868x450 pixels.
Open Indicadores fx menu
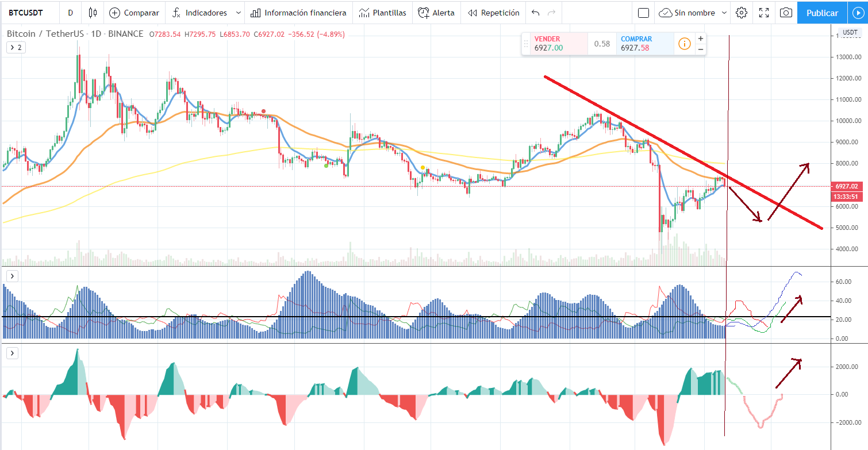click(200, 13)
